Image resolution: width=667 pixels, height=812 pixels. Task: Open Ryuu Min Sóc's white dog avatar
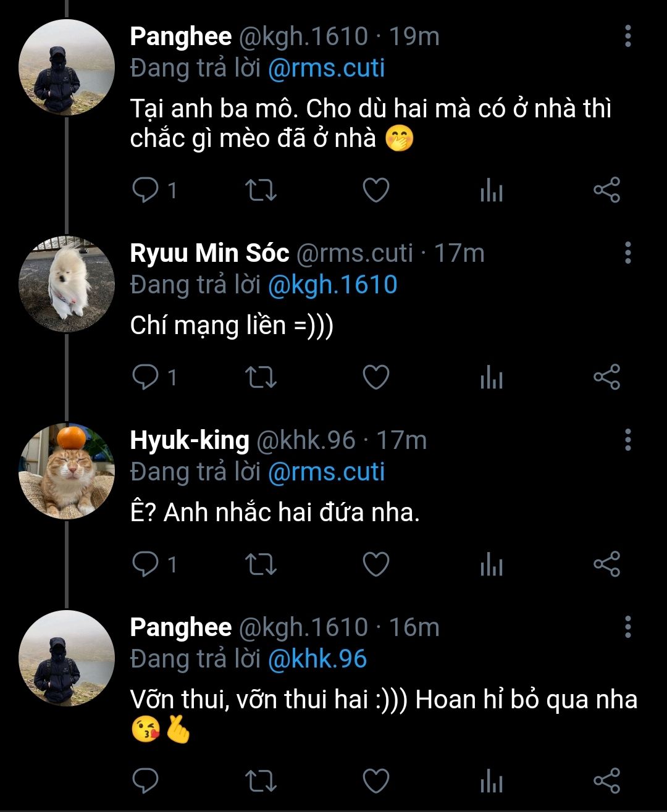[67, 285]
